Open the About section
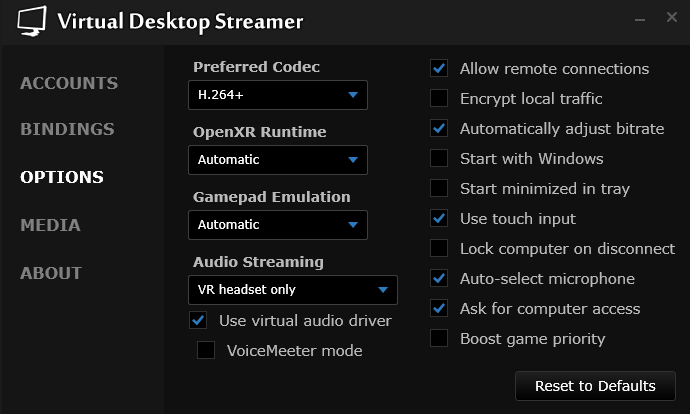690x414 pixels. (x=51, y=273)
